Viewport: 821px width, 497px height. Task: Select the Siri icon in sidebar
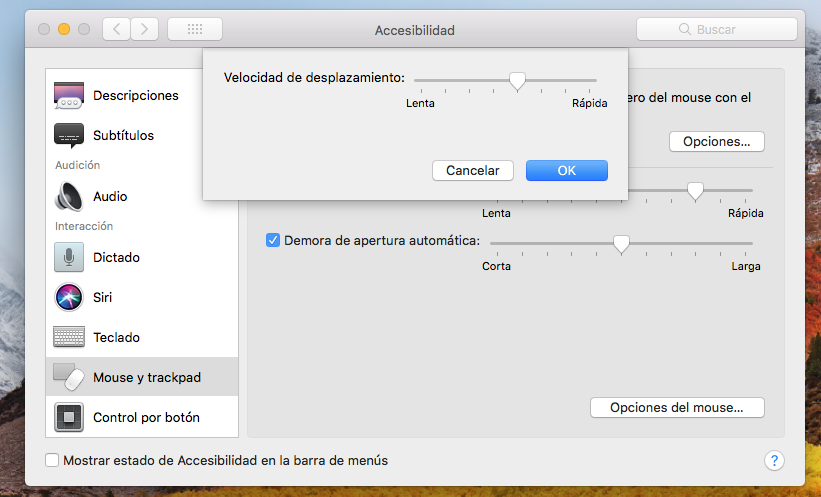coord(69,297)
